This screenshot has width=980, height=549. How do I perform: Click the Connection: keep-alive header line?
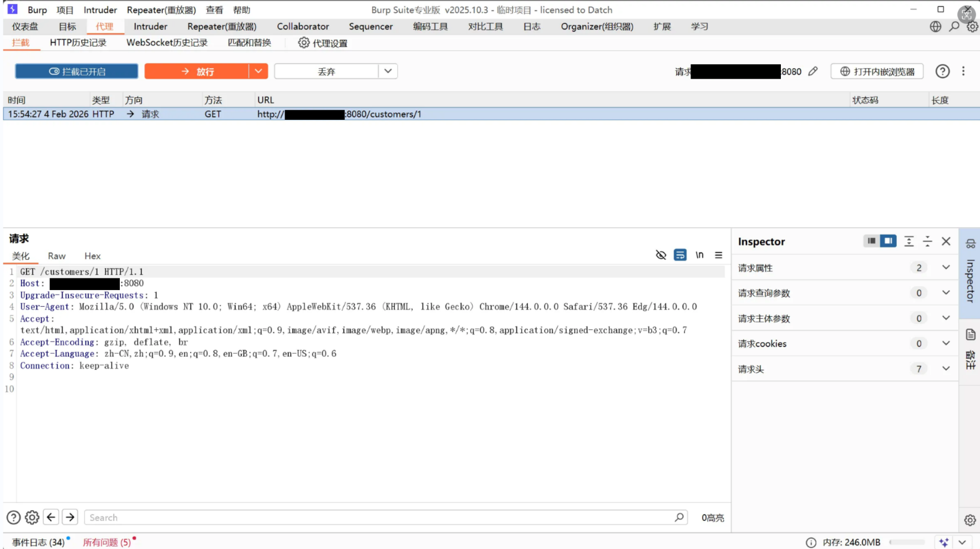74,365
